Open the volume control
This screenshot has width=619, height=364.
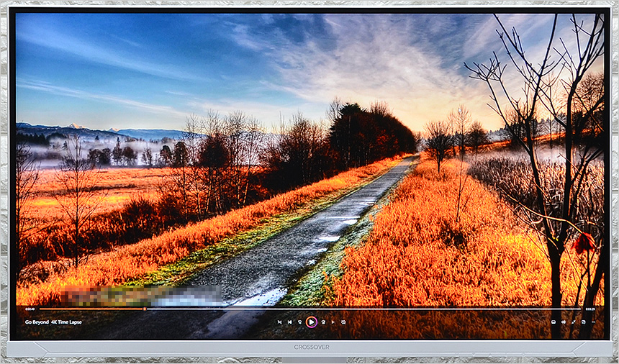(x=564, y=322)
